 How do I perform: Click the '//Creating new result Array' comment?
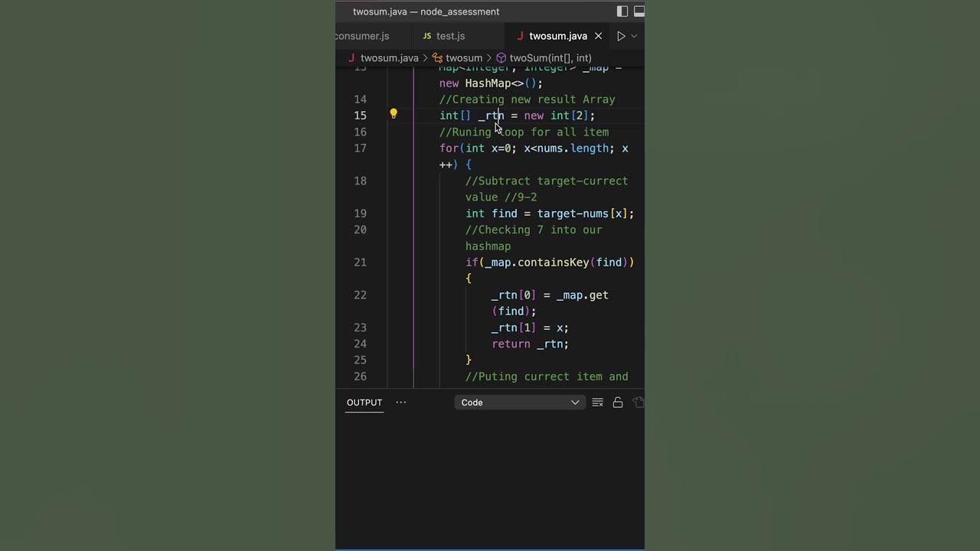[528, 99]
